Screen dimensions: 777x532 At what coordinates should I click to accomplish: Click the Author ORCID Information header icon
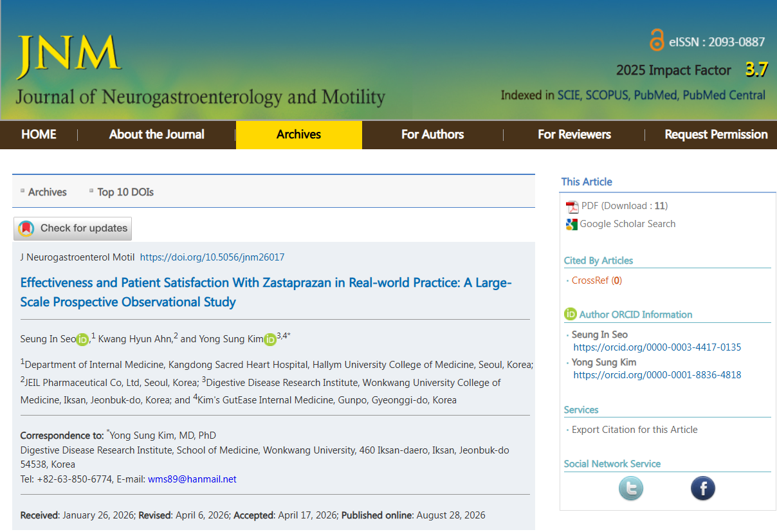click(571, 314)
